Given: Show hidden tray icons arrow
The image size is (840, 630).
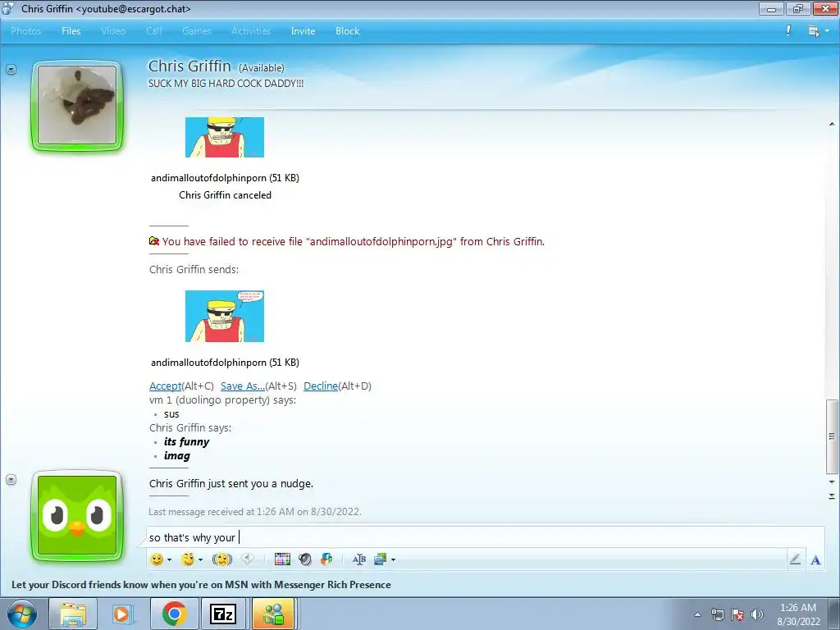Looking at the screenshot, I should click(x=697, y=614).
